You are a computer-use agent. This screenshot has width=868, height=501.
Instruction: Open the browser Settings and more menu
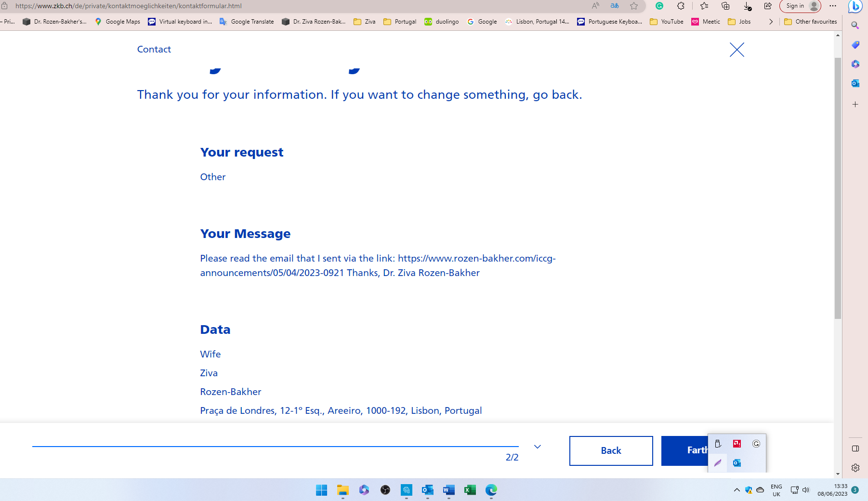833,6
